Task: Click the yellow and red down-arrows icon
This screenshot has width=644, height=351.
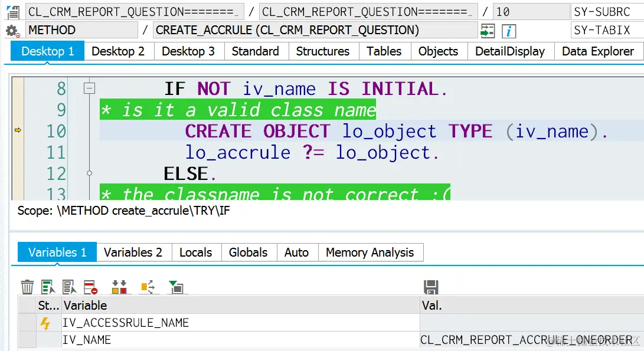Action: point(119,287)
